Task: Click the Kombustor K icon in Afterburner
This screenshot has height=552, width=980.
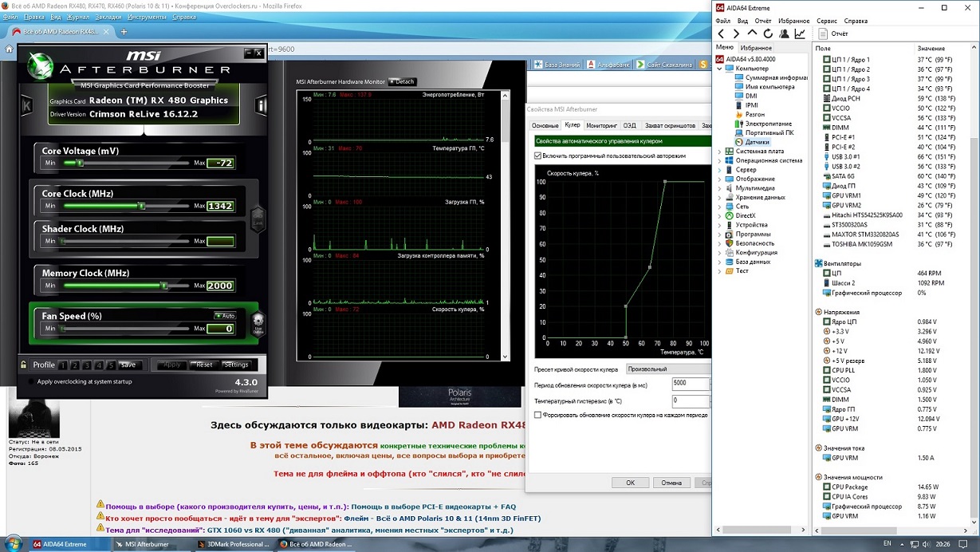Action: pos(26,105)
